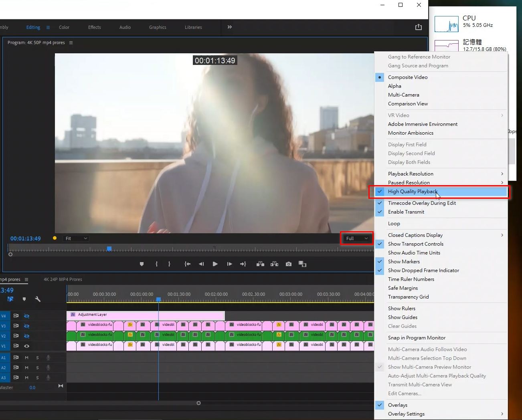The image size is (522, 420).
Task: Open the Program monitor panel menu icon
Action: 71,42
